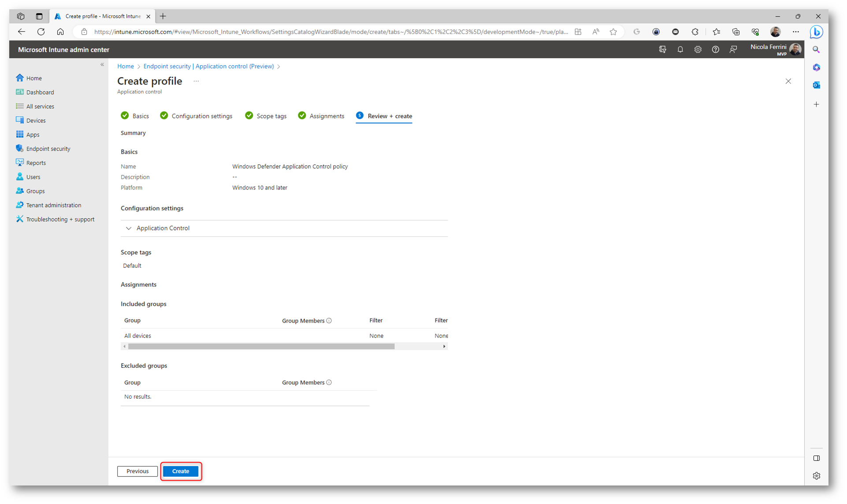Click the 'Default' scope tag text
This screenshot has height=504, width=847.
[x=132, y=266]
